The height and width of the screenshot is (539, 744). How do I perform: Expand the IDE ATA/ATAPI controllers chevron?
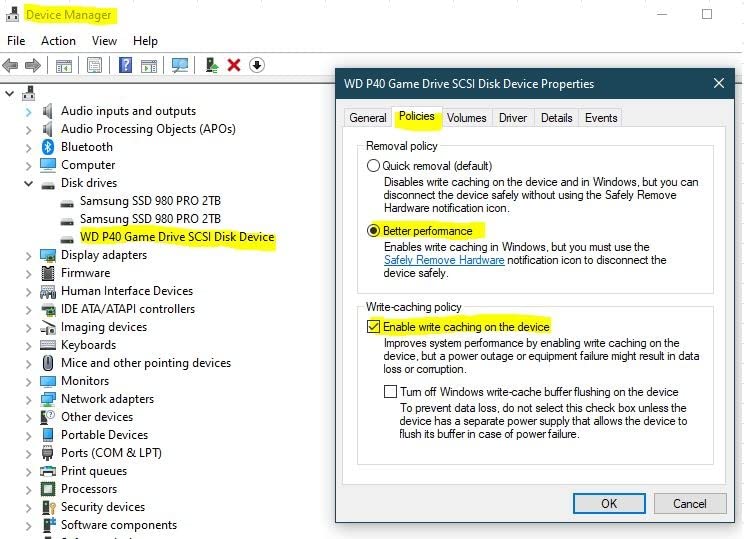click(28, 310)
